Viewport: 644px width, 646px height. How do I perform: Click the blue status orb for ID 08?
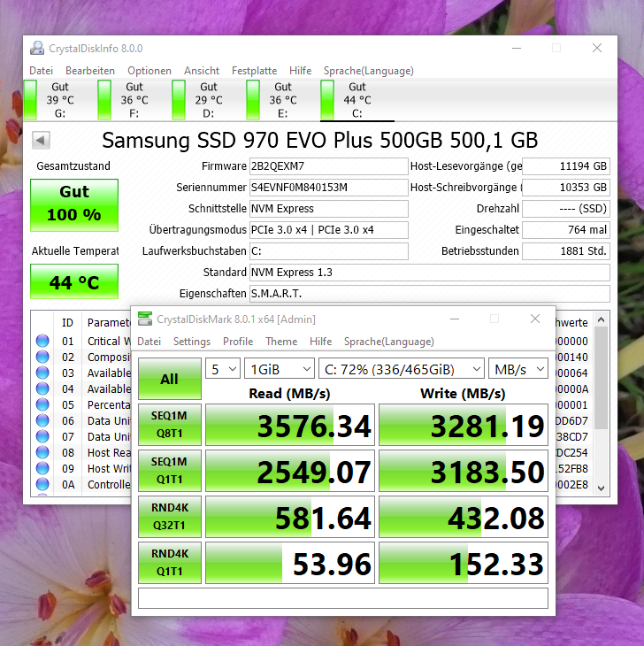coord(42,452)
